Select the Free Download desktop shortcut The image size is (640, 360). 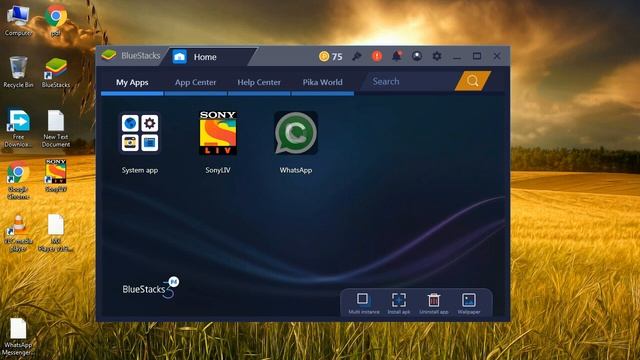pos(18,128)
